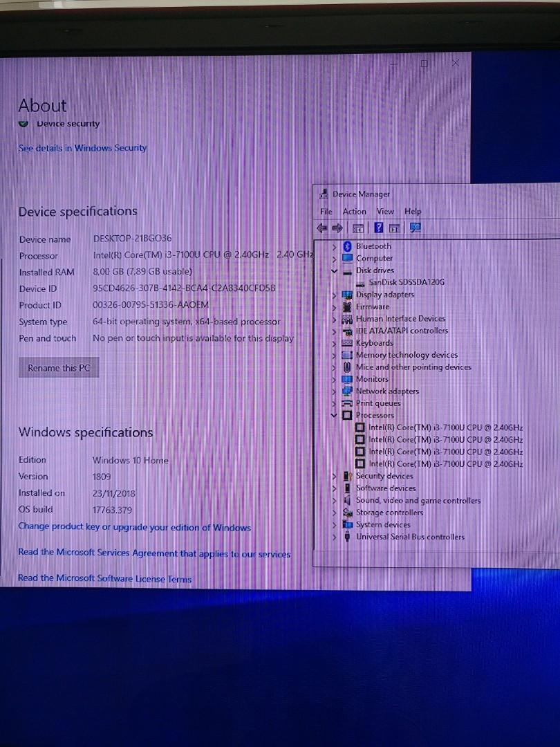Click the Mice and other pointing devices icon
The image size is (560, 747).
coord(347,367)
